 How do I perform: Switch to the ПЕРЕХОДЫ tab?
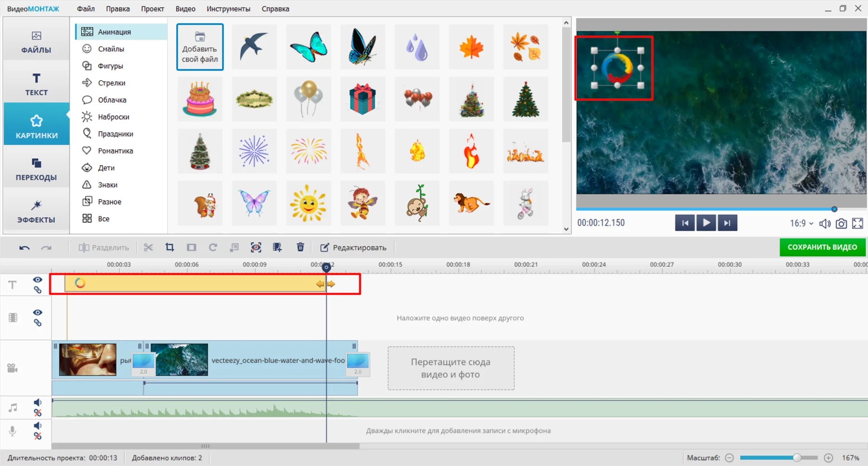(36, 170)
